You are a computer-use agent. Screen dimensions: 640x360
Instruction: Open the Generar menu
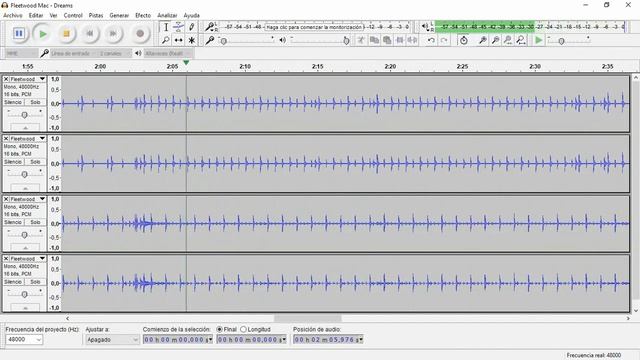click(x=119, y=15)
